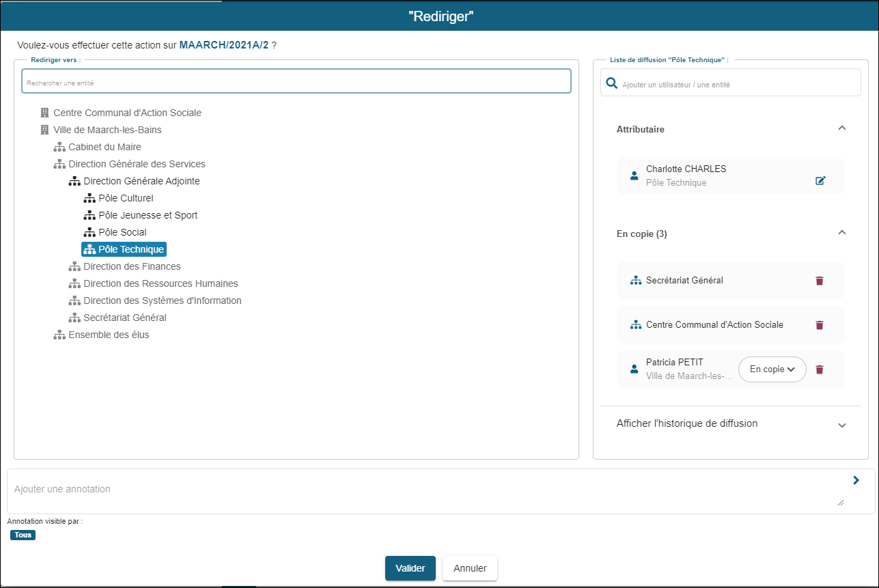The width and height of the screenshot is (879, 588).
Task: Click the Pôle Social entity icon
Action: (89, 232)
